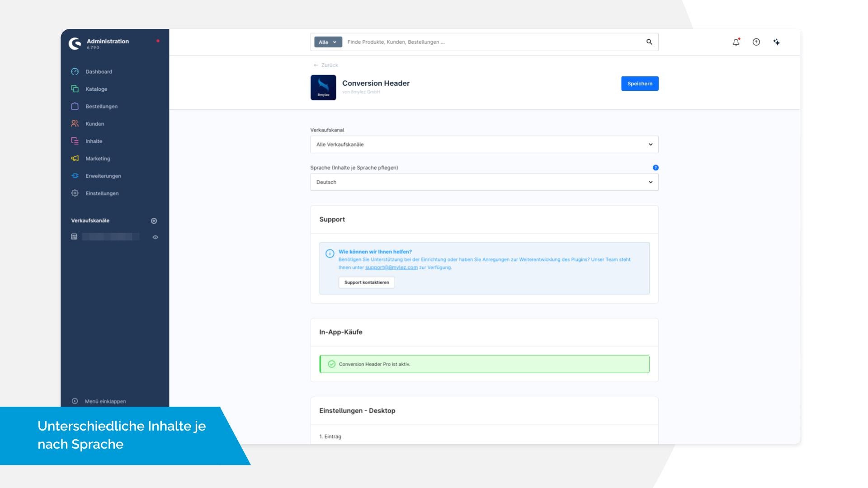Click the search magnifier icon

click(649, 42)
